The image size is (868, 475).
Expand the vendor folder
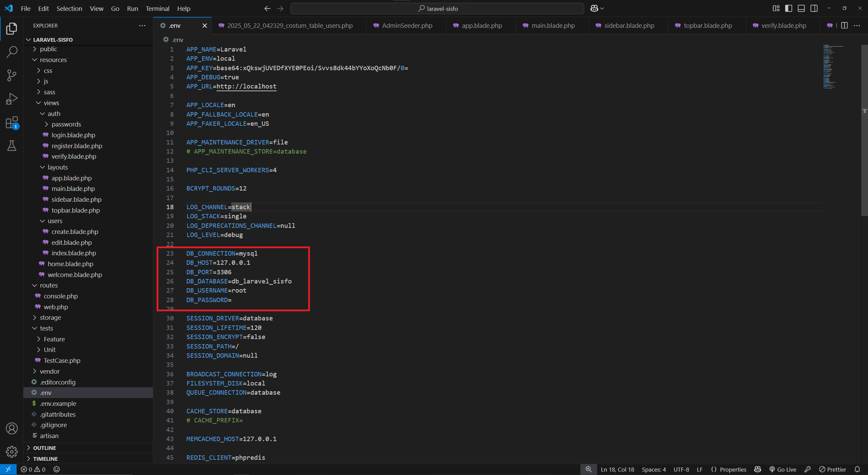point(50,371)
